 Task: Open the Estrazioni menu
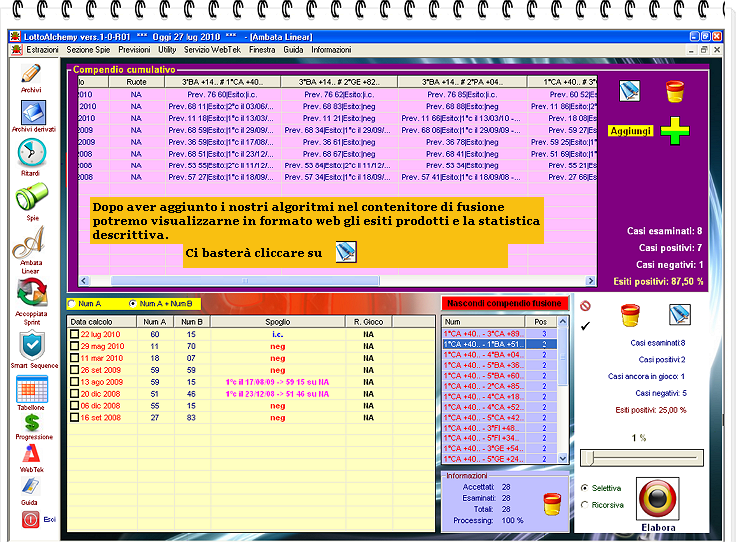[42, 49]
